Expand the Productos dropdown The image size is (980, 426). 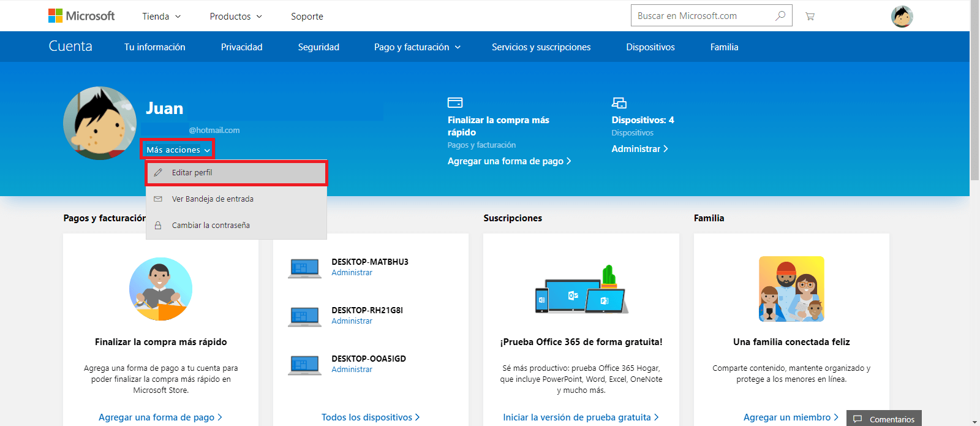[236, 17]
